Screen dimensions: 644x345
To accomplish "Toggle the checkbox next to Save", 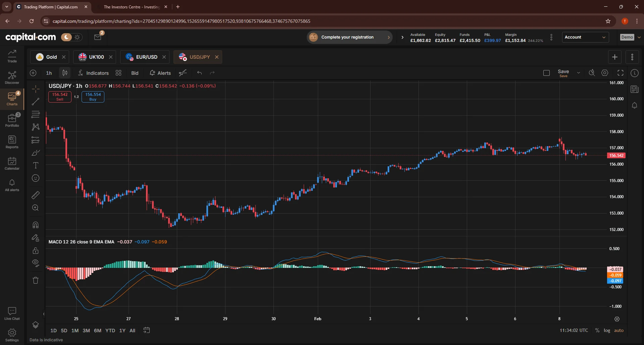I will tap(546, 73).
